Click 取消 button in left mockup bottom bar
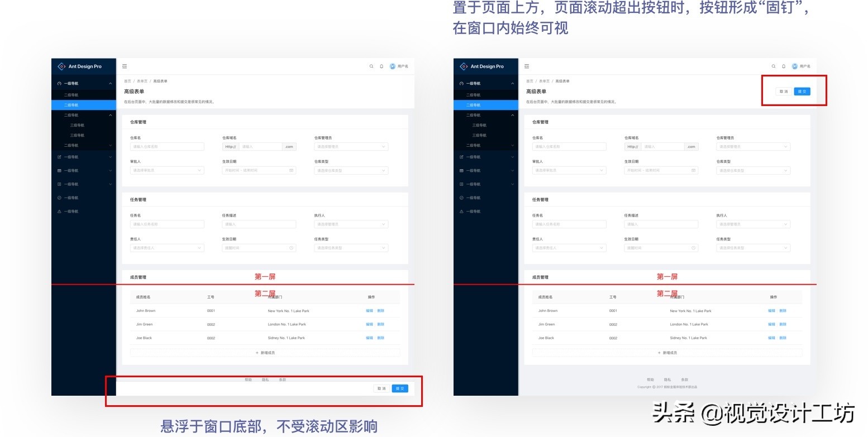868x437 pixels. pos(381,388)
